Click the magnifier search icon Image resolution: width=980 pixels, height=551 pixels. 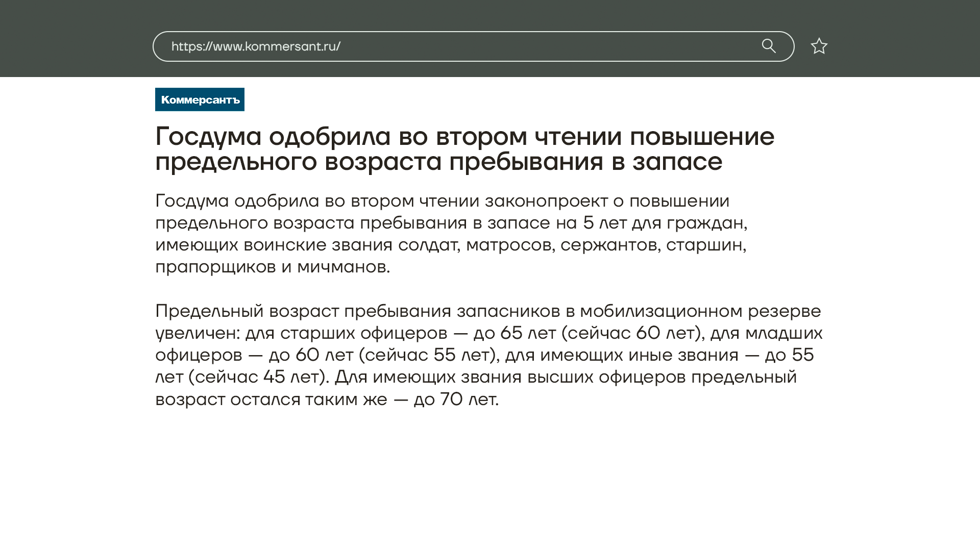click(x=769, y=46)
